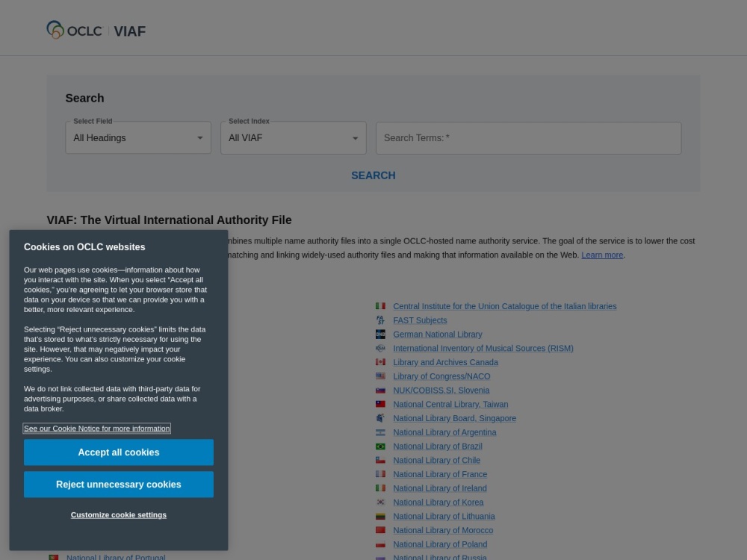The width and height of the screenshot is (747, 560).
Task: Click the Taiwan flag icon
Action: tap(380, 404)
